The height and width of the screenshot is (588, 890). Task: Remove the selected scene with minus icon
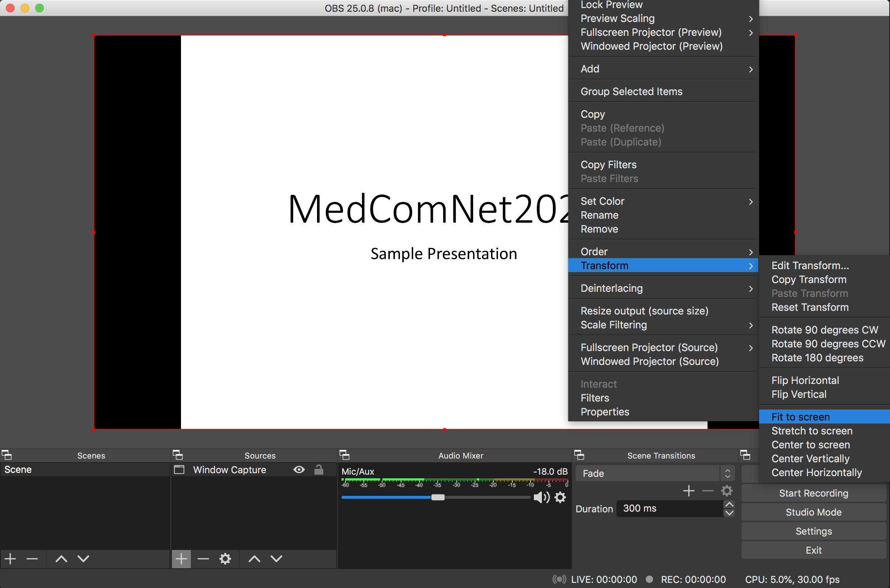32,559
